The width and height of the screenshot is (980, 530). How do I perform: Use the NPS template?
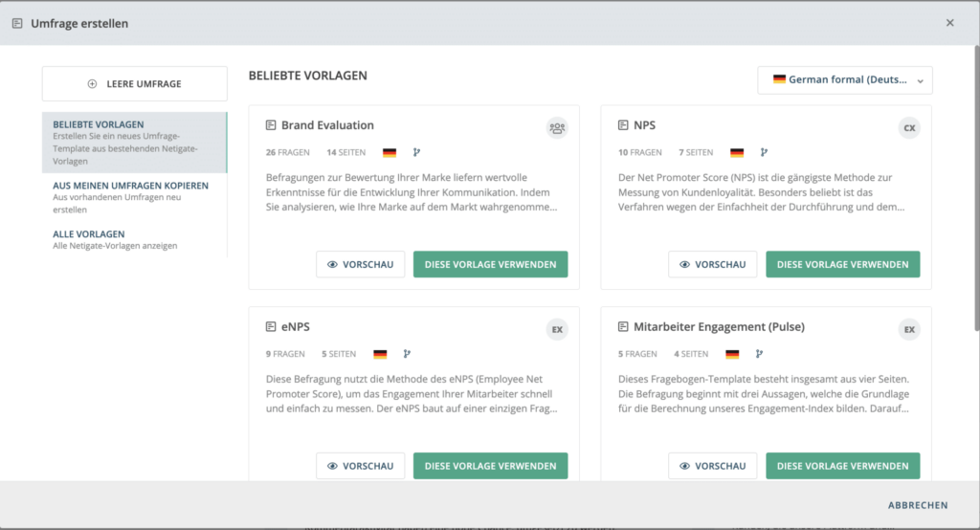[842, 264]
